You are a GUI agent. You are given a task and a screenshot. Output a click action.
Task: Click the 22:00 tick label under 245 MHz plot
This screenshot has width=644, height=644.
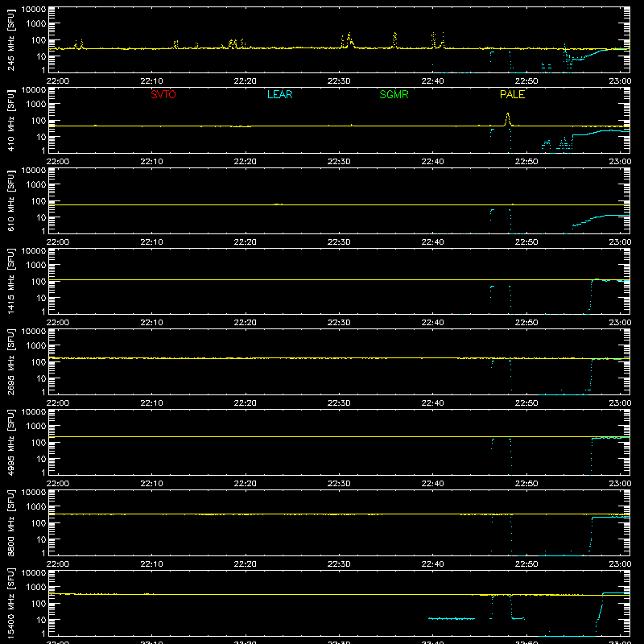(58, 81)
